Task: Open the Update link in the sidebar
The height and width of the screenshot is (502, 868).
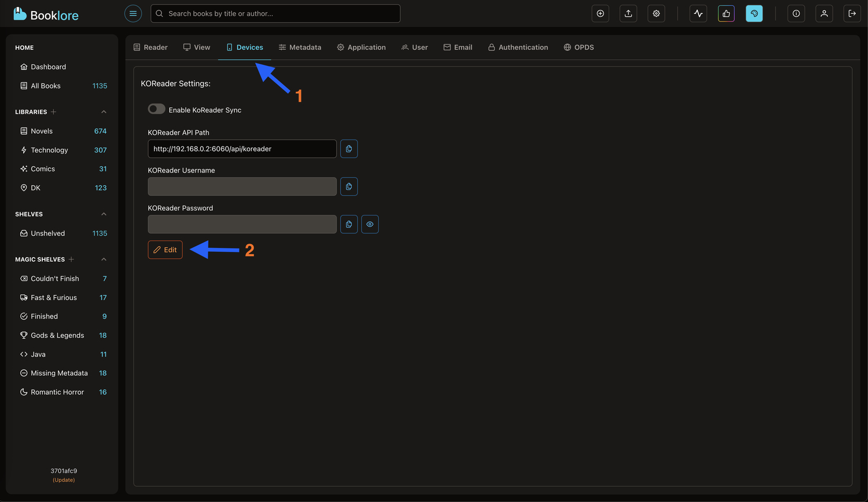Action: coord(63,479)
